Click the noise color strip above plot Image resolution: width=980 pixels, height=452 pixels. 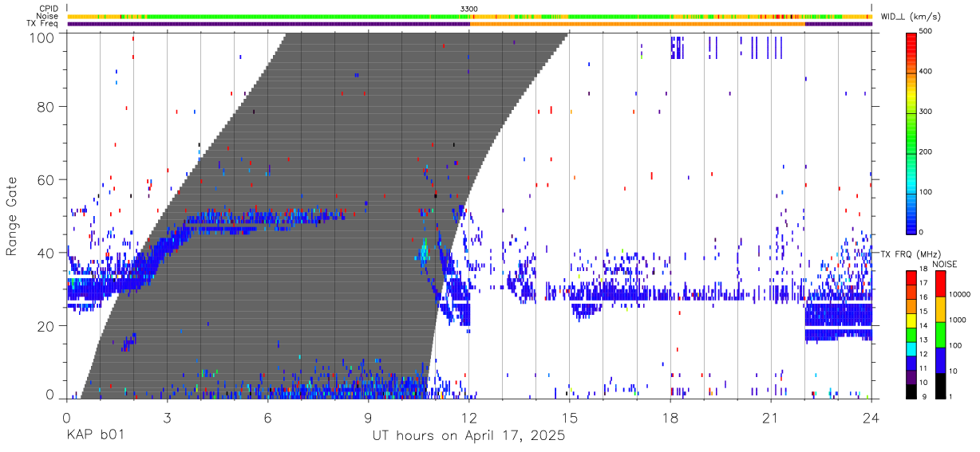[469, 16]
